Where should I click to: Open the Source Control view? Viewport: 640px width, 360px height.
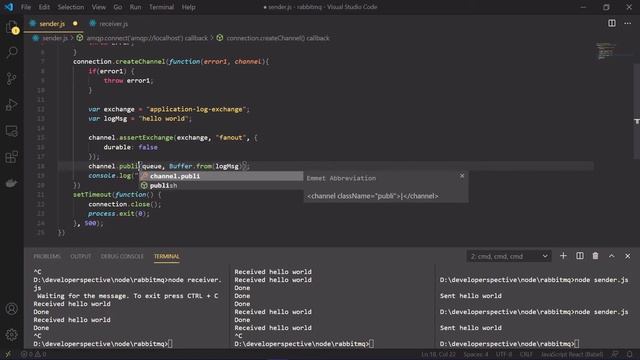pyautogui.click(x=12, y=78)
